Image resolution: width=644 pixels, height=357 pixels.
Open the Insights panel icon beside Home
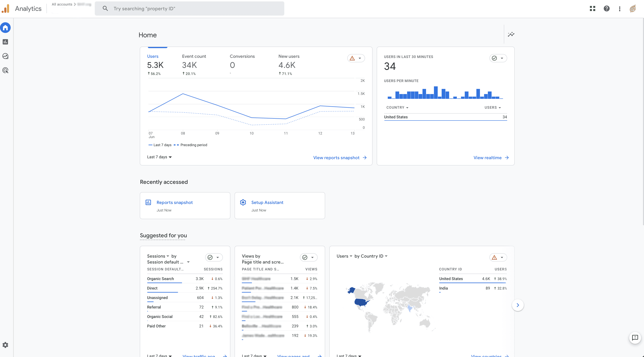click(x=511, y=35)
